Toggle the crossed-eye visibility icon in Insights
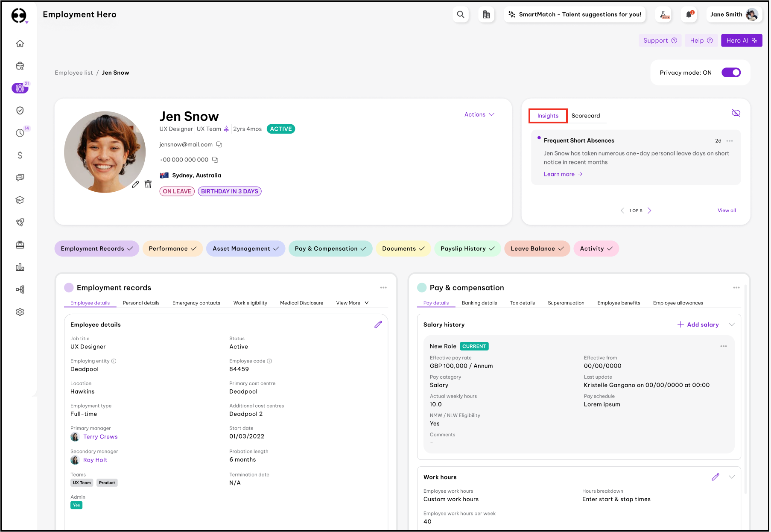 [x=736, y=113]
